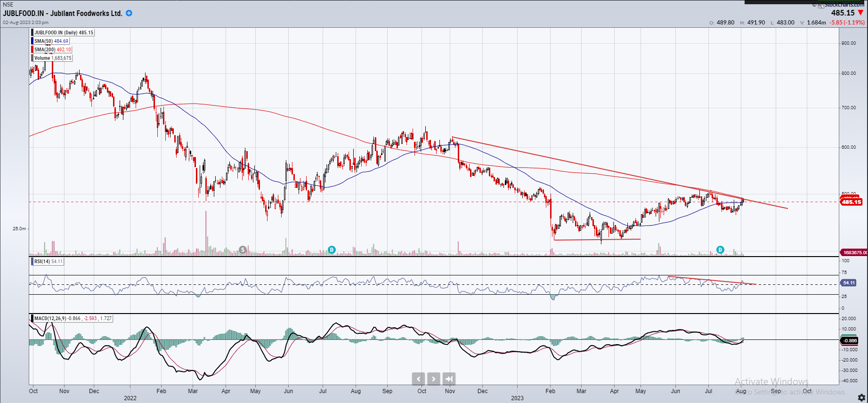The image size is (868, 403).
Task: Click the 54.11 RSI value tag
Action: [x=848, y=283]
